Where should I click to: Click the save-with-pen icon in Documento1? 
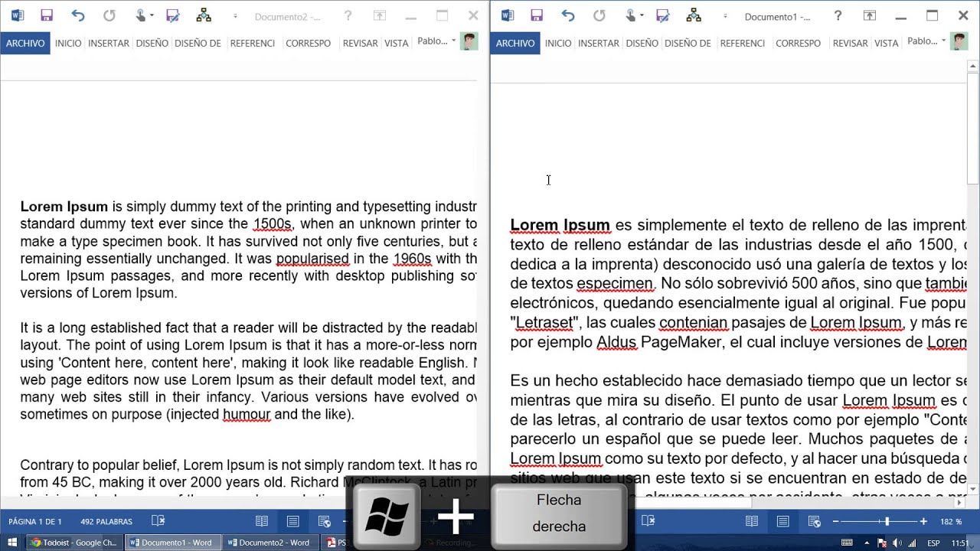pos(662,15)
